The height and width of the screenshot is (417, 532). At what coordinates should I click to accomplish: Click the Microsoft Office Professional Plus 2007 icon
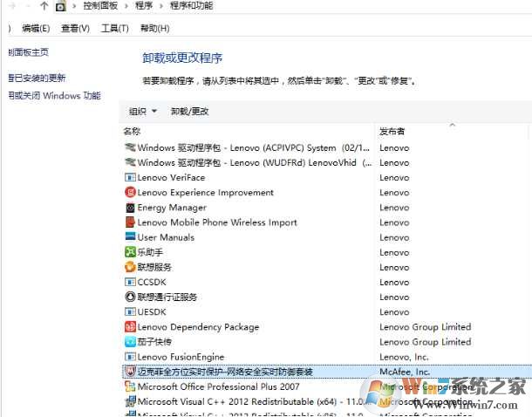click(x=130, y=386)
